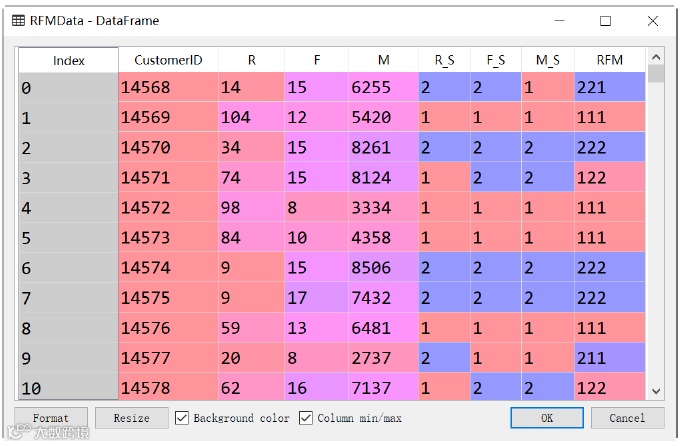Select M value 8124 in row 3
This screenshot has width=680, height=446.
point(383,177)
